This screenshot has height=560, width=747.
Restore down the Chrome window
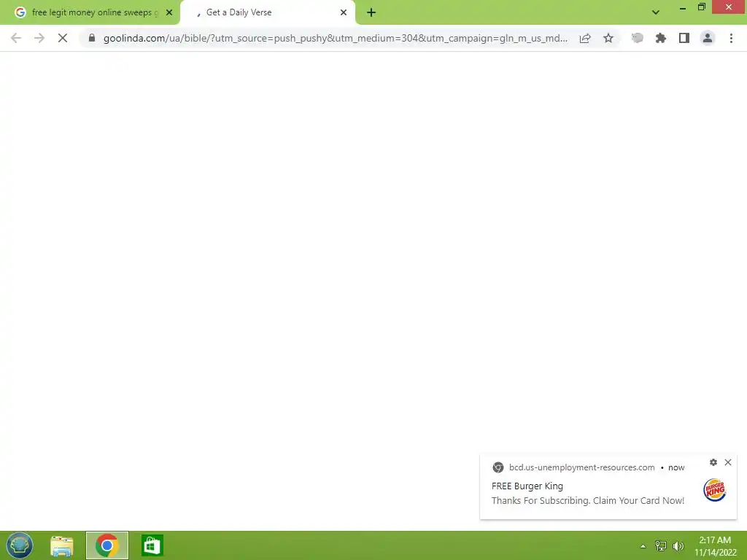[701, 7]
